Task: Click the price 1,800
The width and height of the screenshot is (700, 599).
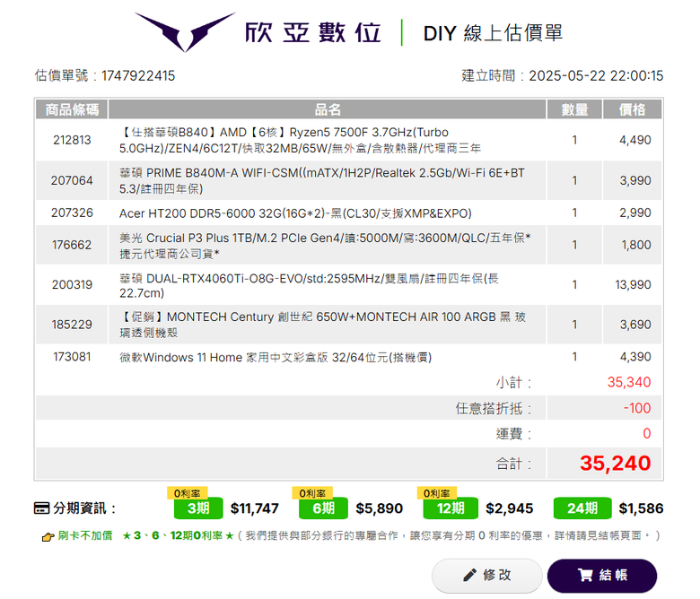Action: point(636,245)
